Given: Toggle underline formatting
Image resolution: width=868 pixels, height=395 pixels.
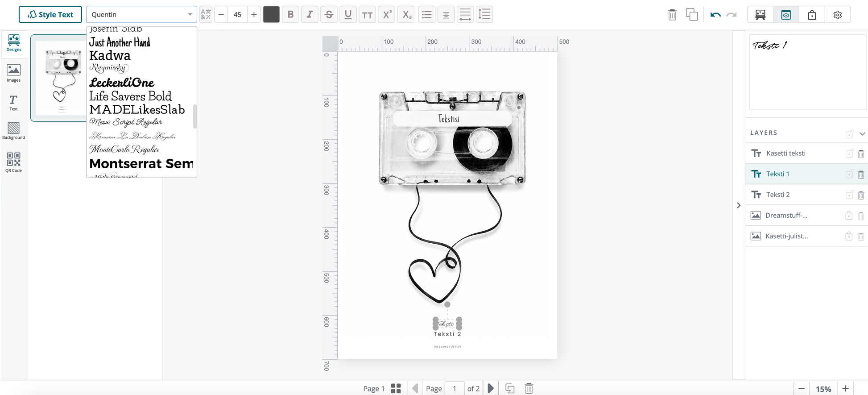Looking at the screenshot, I should pyautogui.click(x=348, y=14).
